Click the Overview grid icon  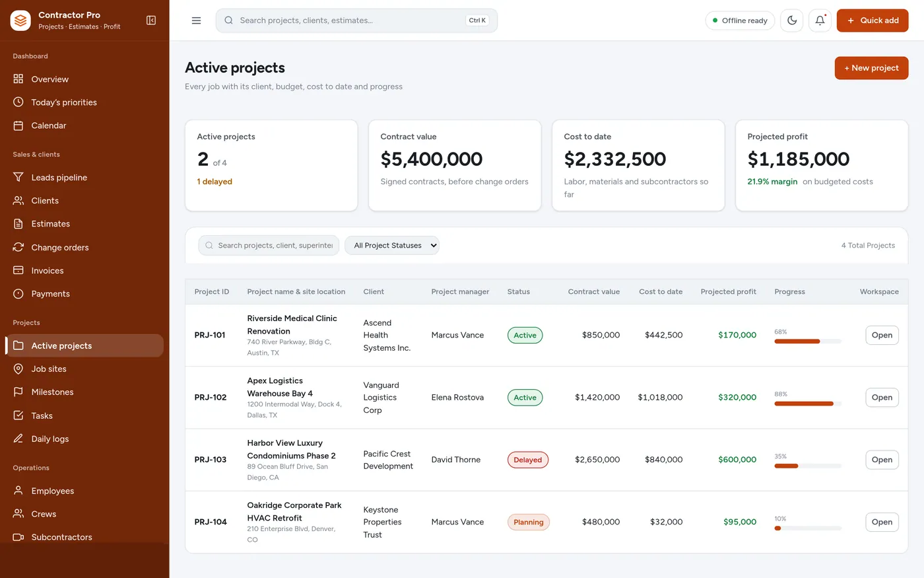[18, 79]
